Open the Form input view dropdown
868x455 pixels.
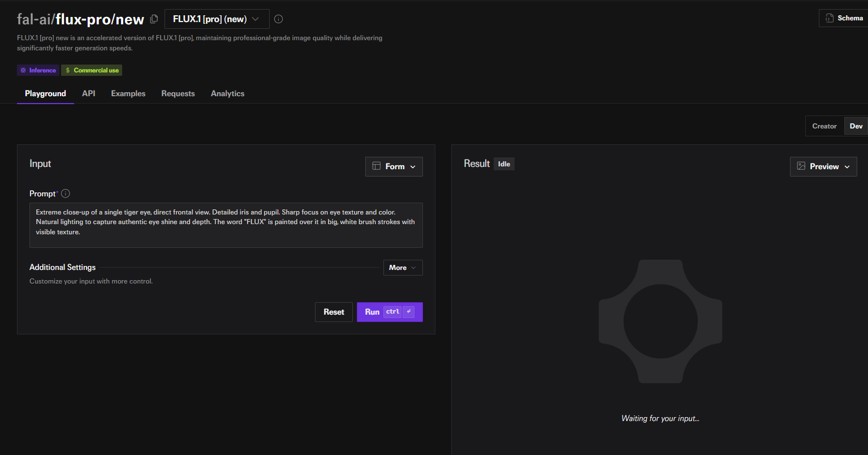[394, 166]
